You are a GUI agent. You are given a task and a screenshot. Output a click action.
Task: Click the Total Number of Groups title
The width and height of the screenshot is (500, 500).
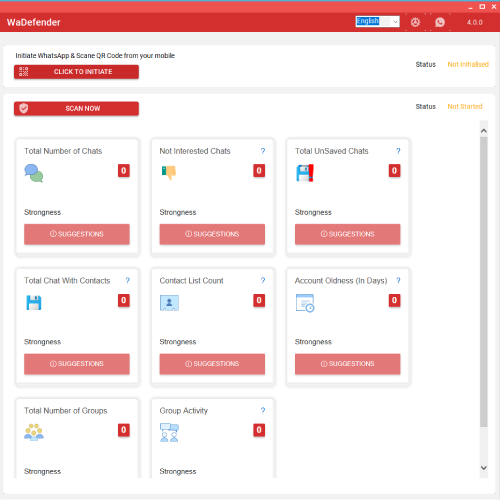(x=66, y=411)
